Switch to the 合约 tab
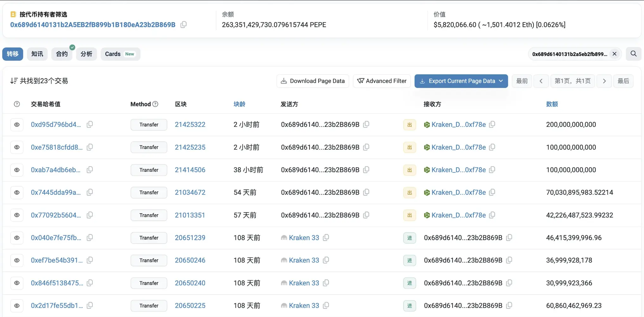 point(62,54)
